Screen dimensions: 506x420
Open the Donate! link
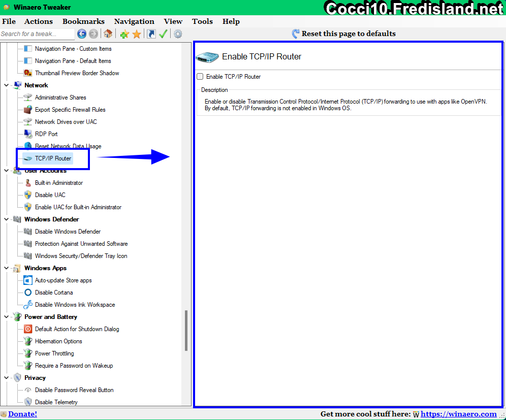coord(22,414)
